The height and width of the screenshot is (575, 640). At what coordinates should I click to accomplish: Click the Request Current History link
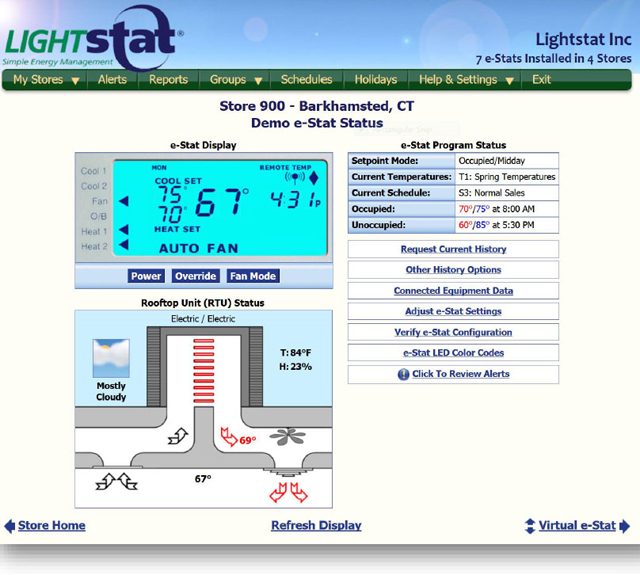453,249
